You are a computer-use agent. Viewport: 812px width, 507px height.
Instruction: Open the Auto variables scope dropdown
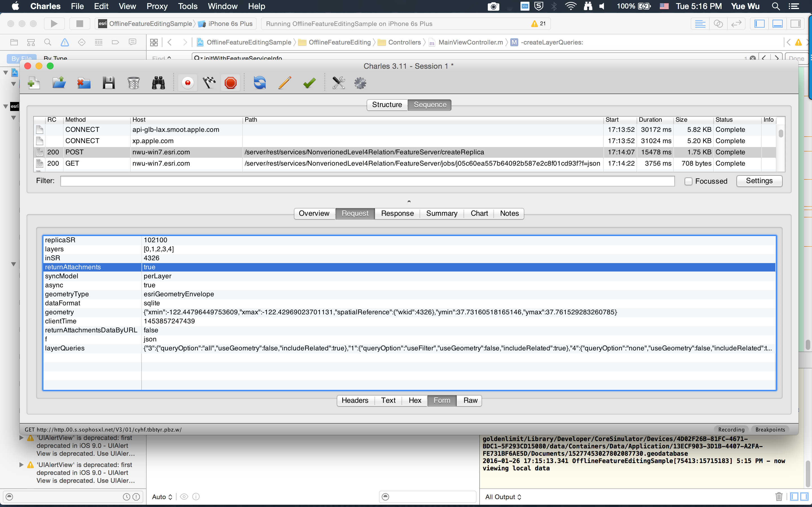tap(162, 497)
